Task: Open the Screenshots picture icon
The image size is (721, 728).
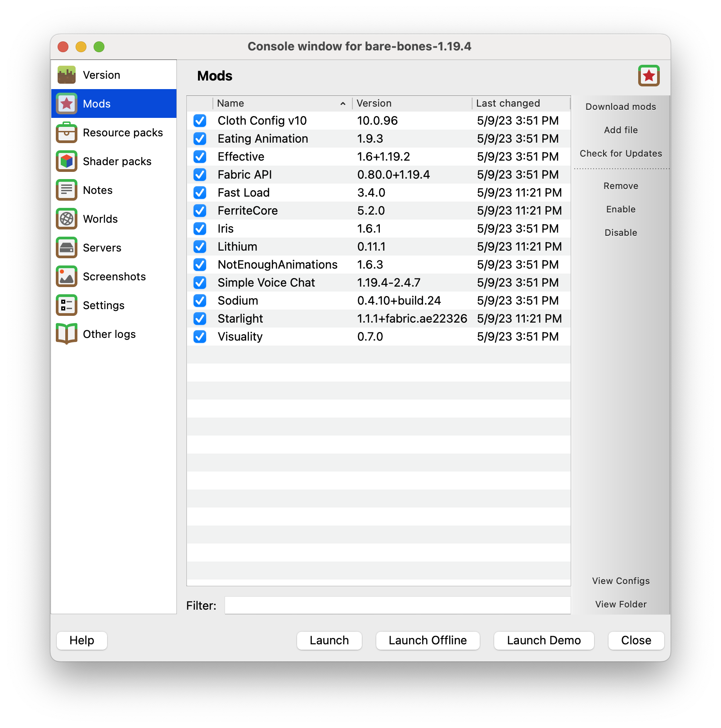Action: tap(67, 277)
